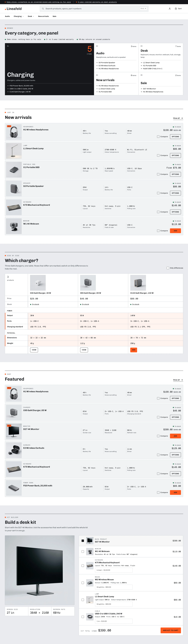Tick Compare for D27 4K Monitor in Featured
Image resolution: width=188 pixels, height=644 pixels.
tap(158, 436)
